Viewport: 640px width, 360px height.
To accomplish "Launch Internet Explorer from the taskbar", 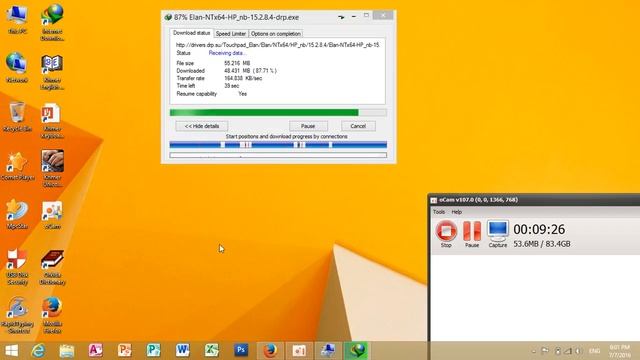I will (38, 351).
